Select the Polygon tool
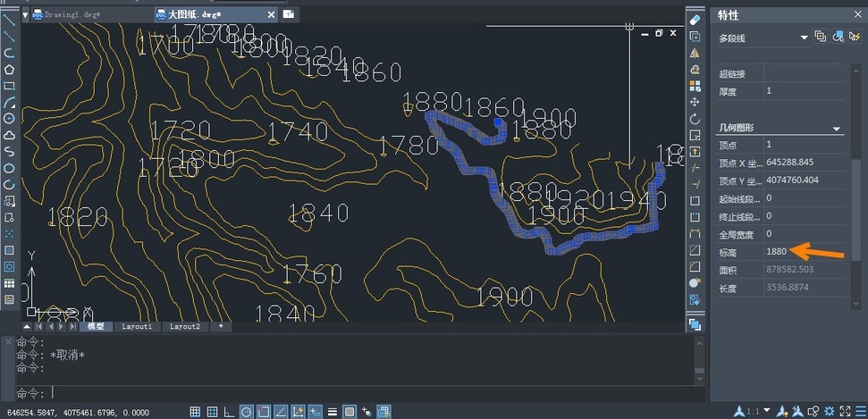This screenshot has width=868, height=419. tap(10, 70)
